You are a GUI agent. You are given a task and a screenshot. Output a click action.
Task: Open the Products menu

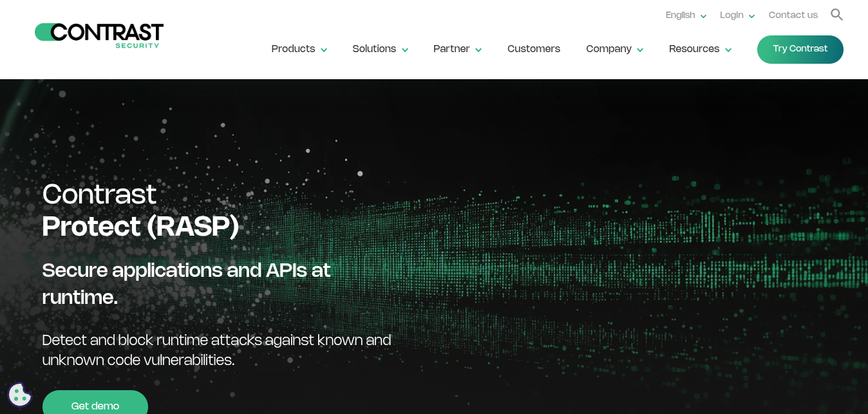(293, 49)
